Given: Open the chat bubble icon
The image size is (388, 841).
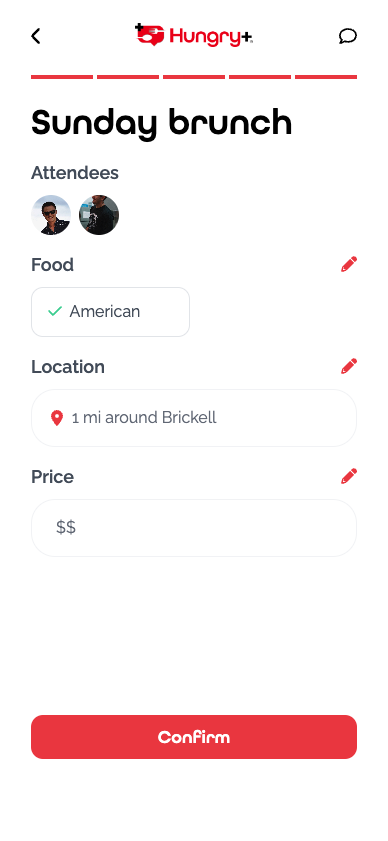Looking at the screenshot, I should [348, 36].
